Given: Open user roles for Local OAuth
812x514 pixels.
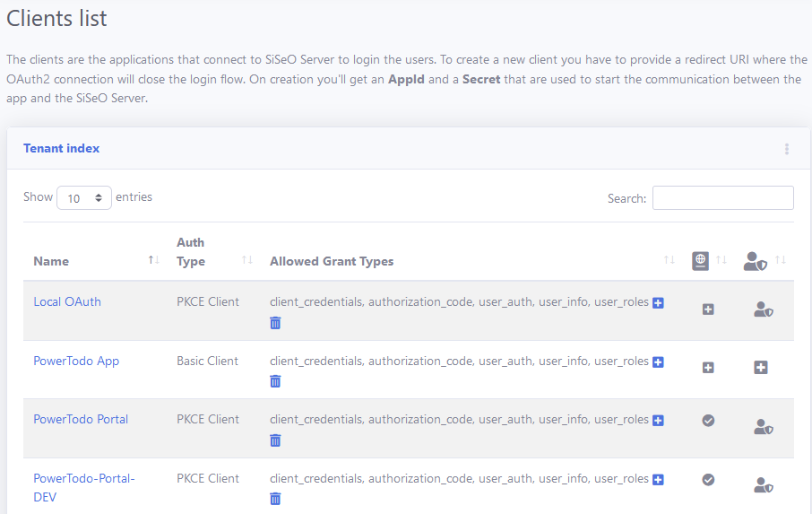Looking at the screenshot, I should pyautogui.click(x=763, y=309).
